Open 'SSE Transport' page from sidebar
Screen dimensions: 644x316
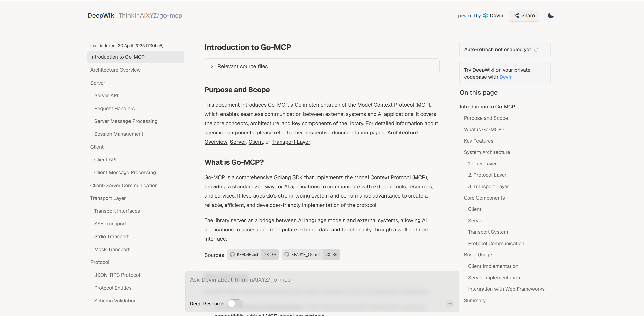(110, 224)
